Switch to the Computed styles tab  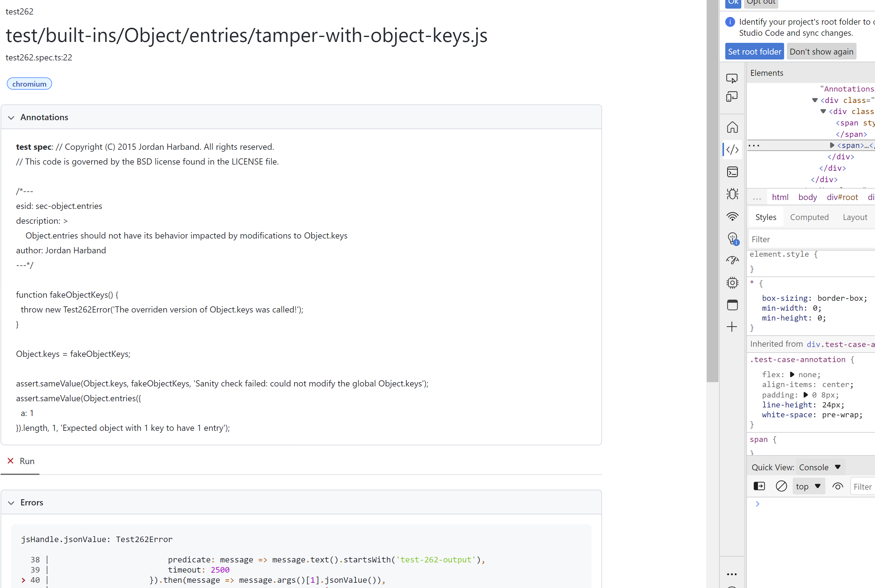[x=809, y=217]
